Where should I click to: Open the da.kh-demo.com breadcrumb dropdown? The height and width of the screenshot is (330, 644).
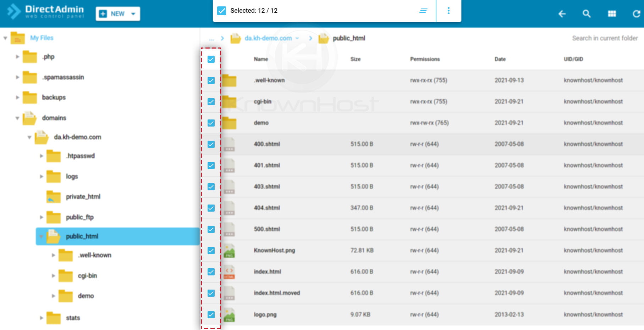298,38
